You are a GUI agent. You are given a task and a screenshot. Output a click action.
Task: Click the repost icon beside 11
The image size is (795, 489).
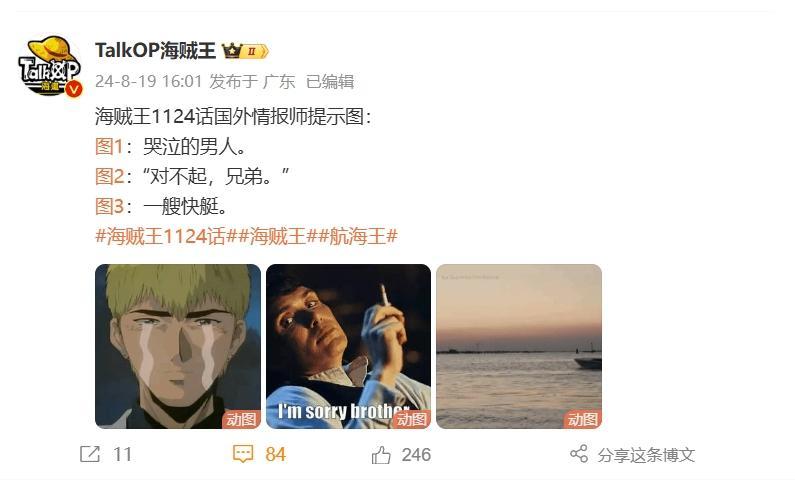90,454
